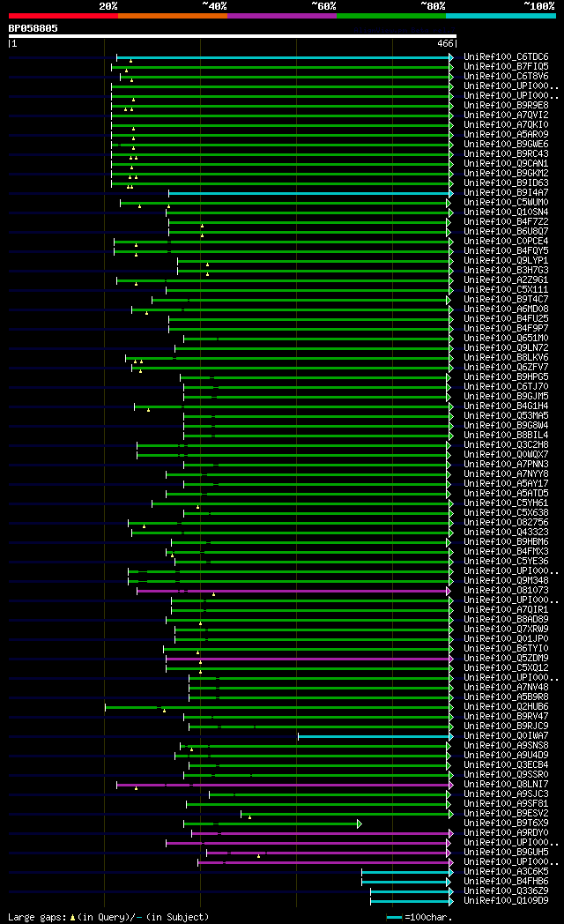Click hit name UniRef100_C5X111
564x924 pixels.
(506, 290)
